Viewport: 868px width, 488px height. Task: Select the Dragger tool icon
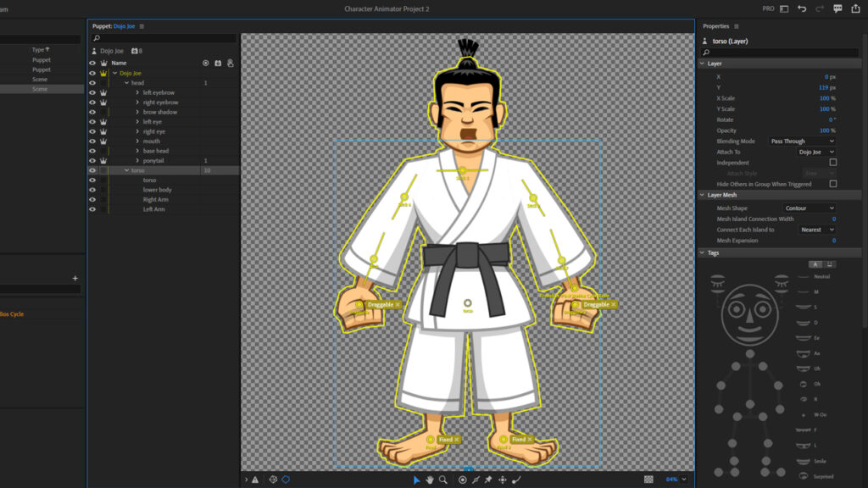503,480
